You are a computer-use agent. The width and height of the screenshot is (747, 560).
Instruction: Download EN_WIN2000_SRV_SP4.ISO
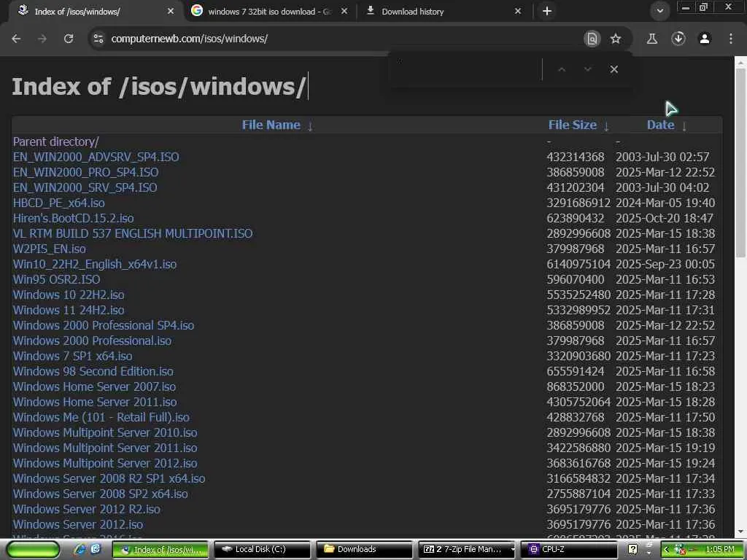[85, 187]
